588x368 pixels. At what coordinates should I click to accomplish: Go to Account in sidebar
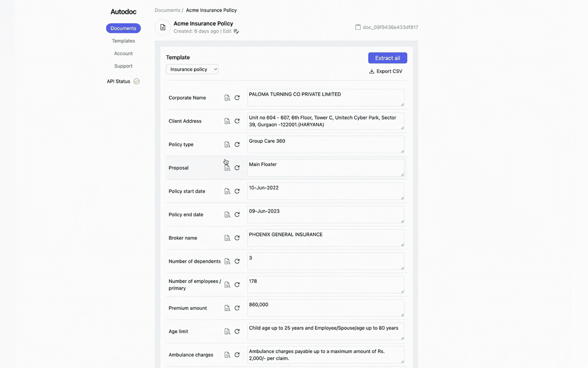click(123, 54)
